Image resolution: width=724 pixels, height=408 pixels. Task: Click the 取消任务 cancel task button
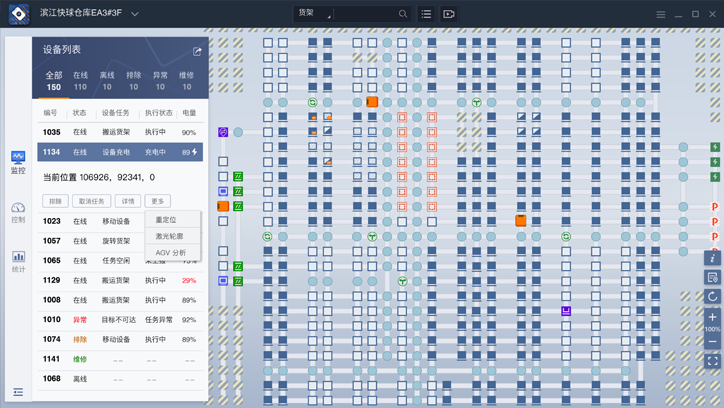(x=91, y=201)
